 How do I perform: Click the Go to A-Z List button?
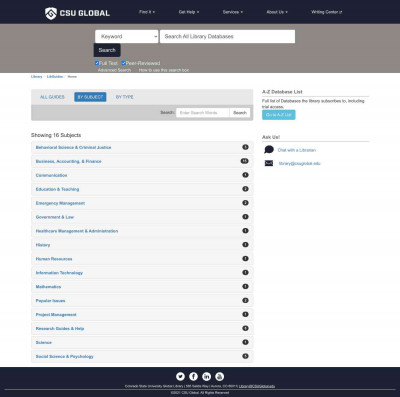pyautogui.click(x=279, y=115)
